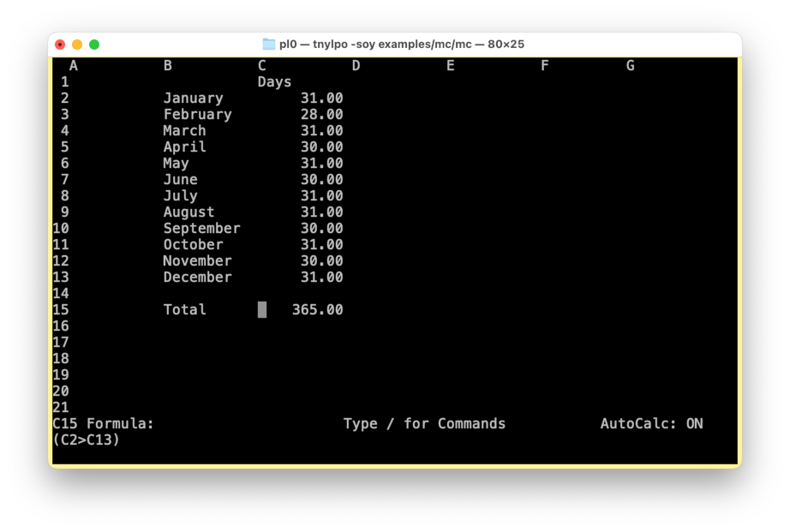790x532 pixels.
Task: Click the formula text '(C2>C13)'
Action: pos(87,439)
